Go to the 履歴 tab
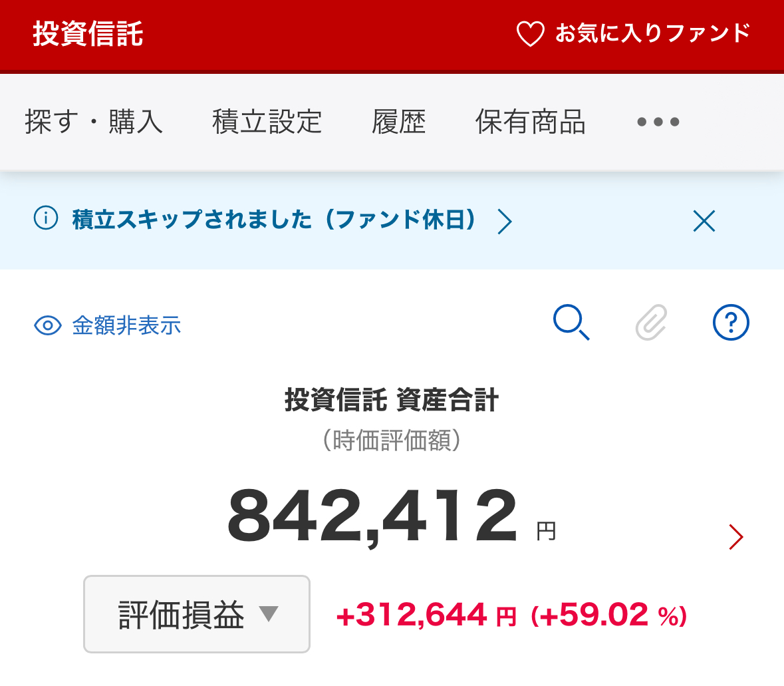 (398, 122)
